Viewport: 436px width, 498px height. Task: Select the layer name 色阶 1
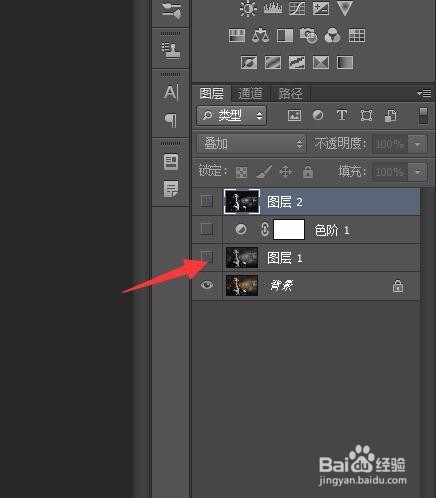(x=331, y=230)
